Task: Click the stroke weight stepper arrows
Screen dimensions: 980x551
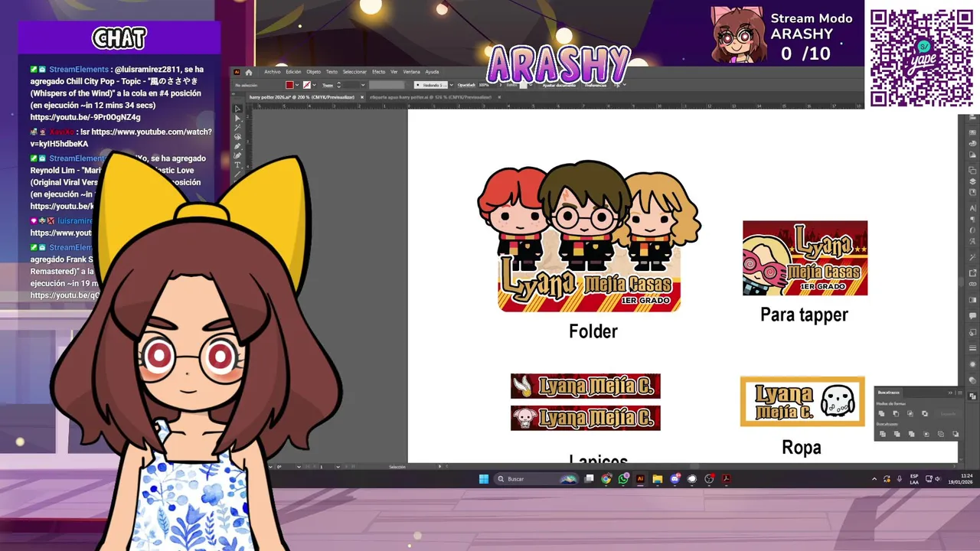Action: [x=339, y=85]
